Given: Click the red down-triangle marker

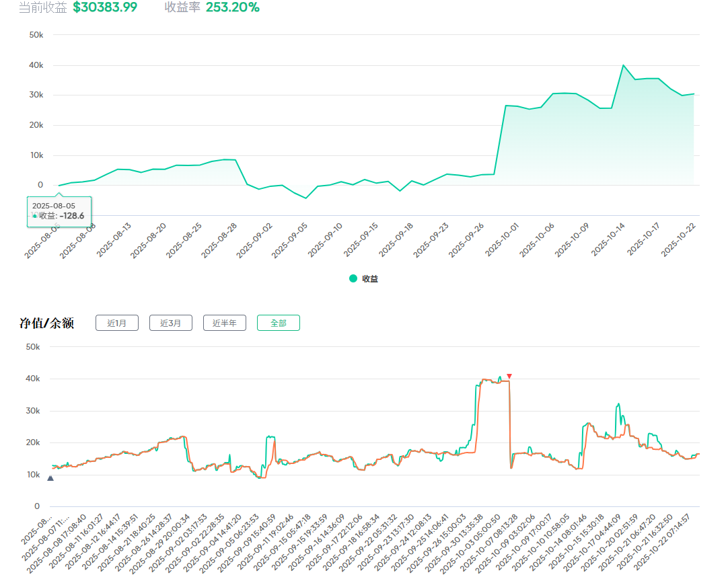Looking at the screenshot, I should coord(509,376).
